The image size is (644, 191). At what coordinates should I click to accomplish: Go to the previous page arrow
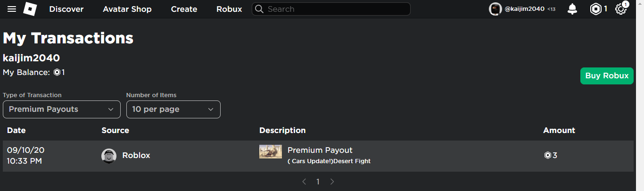(304, 182)
